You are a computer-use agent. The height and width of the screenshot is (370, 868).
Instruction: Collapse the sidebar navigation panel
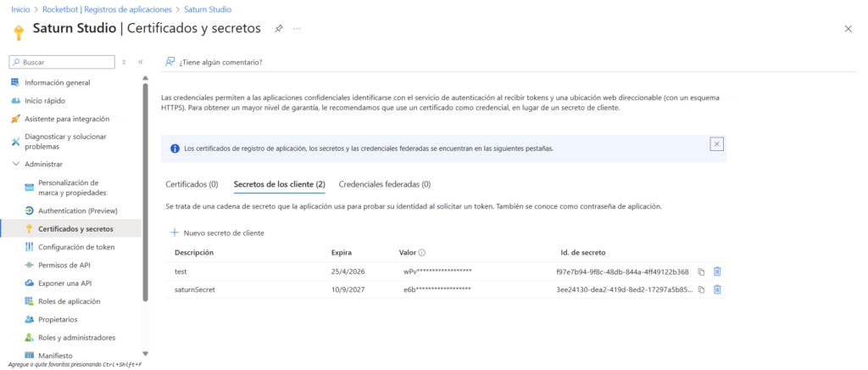[141, 62]
